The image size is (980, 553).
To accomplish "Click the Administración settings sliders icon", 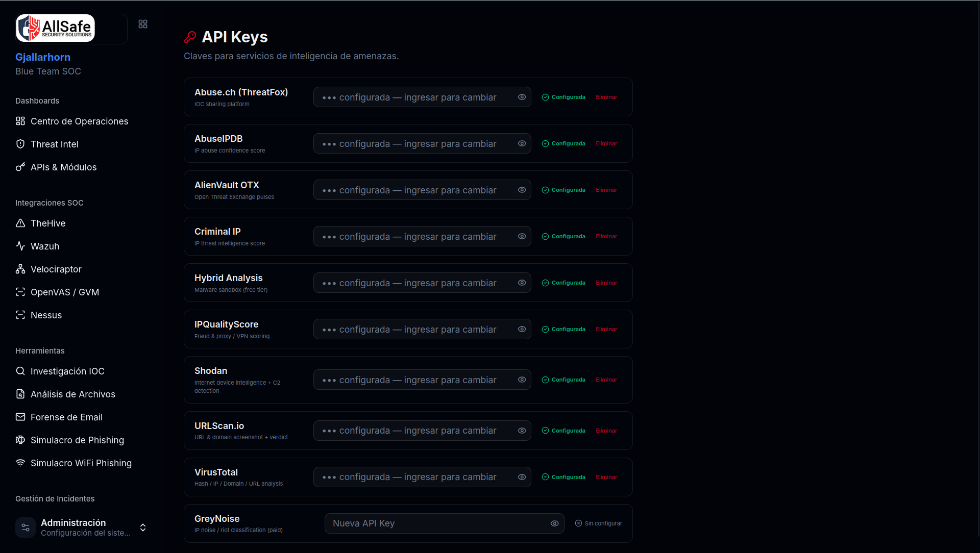I will (26, 527).
